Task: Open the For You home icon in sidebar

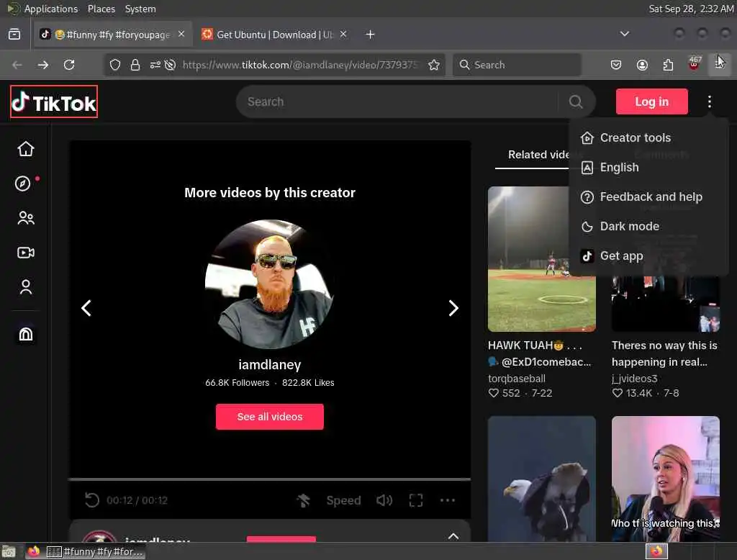Action: 26,149
